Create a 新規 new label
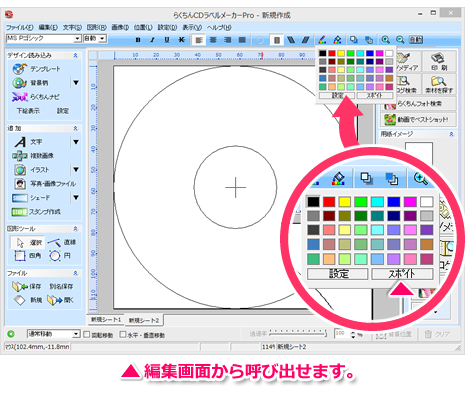This screenshot has height=398, width=465. tap(28, 300)
